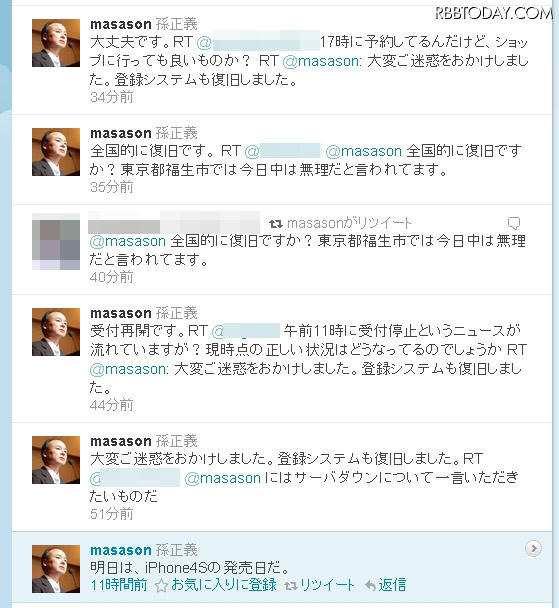Click the retweet icon on the iPhone4S tweet
Viewport: 559px width, 608px height.
[x=291, y=586]
